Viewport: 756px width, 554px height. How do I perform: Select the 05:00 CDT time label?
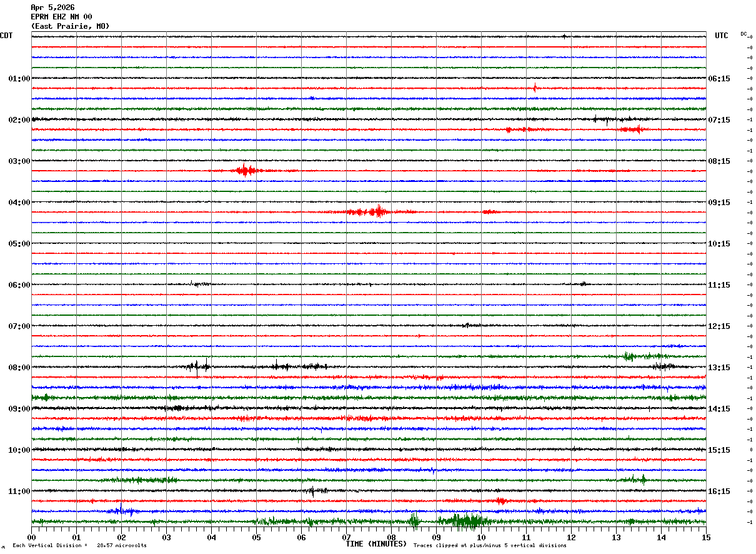point(19,244)
